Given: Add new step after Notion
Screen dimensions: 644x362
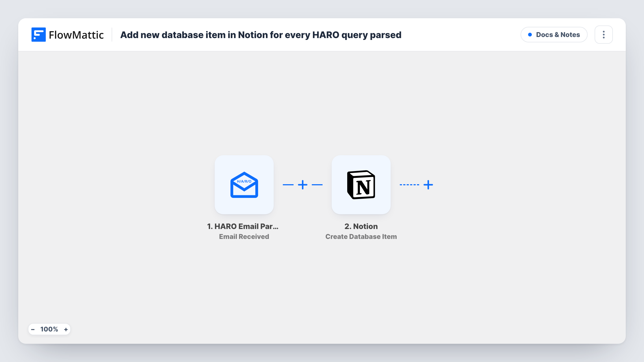Looking at the screenshot, I should (428, 185).
